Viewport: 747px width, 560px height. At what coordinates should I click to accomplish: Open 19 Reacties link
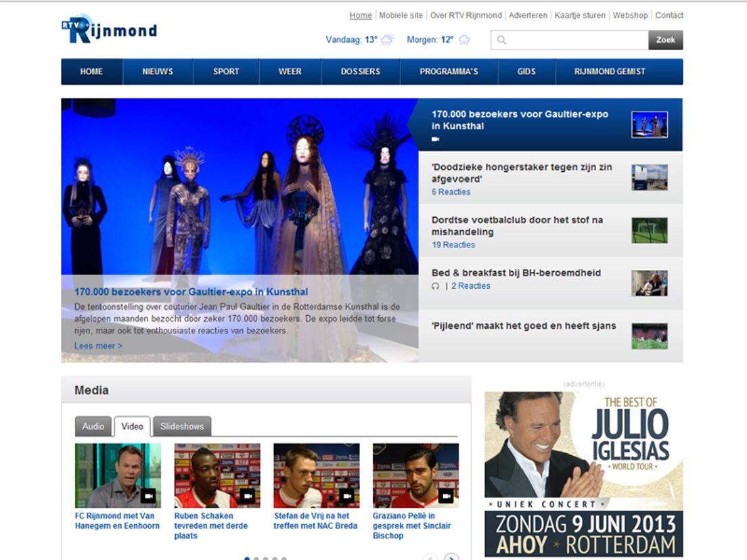453,245
